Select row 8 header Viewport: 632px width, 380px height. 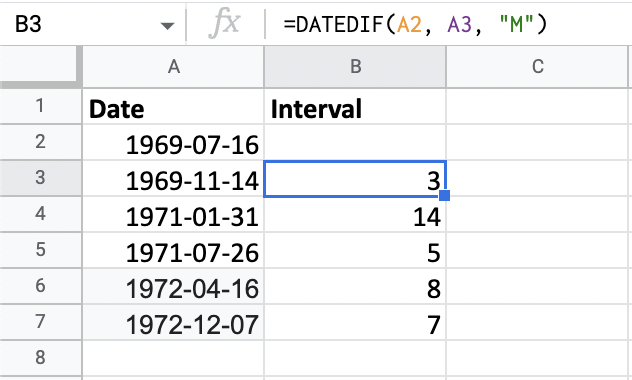click(40, 357)
